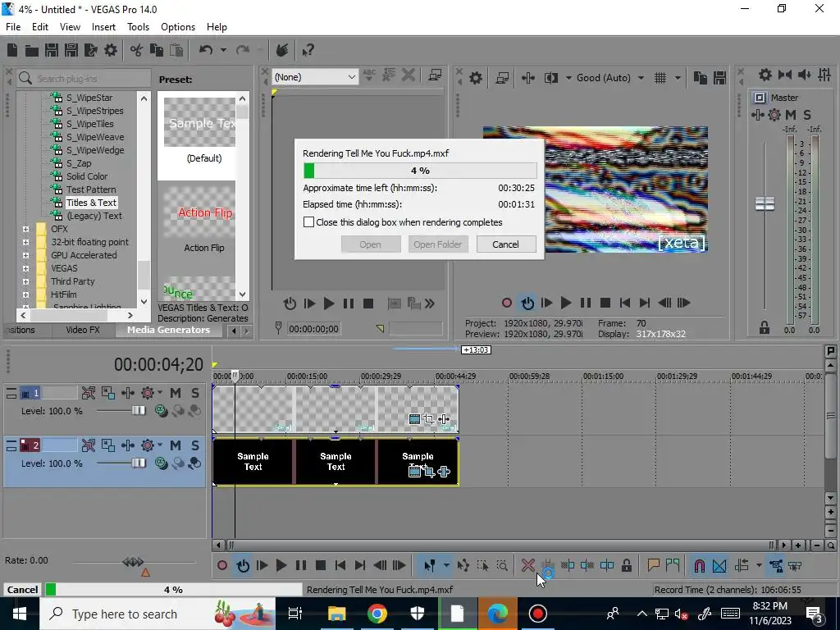
Task: Expand the OFX folder in tree
Action: tap(25, 229)
